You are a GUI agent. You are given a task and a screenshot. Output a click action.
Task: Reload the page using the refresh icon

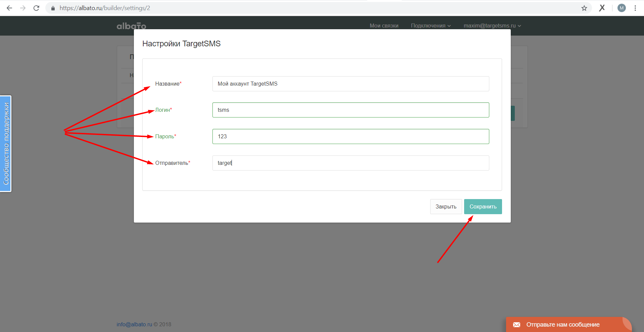(36, 8)
